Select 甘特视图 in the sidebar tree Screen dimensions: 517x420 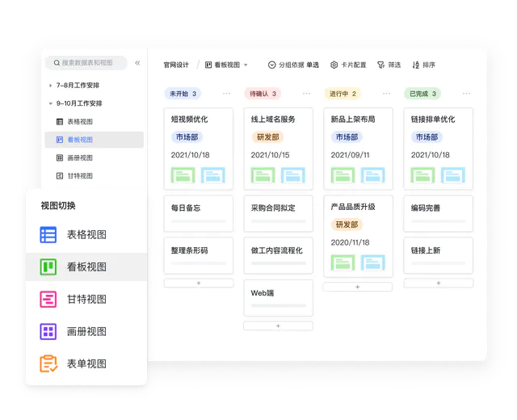[79, 175]
